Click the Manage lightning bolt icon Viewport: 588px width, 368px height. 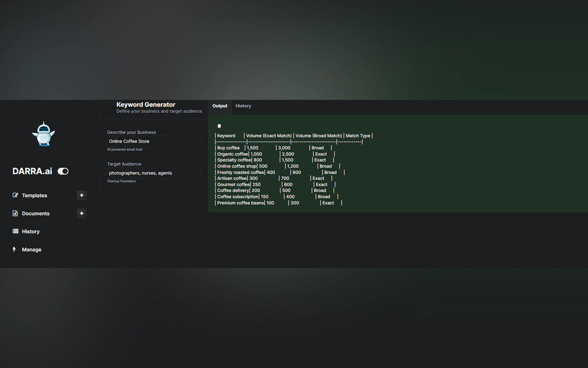point(14,249)
